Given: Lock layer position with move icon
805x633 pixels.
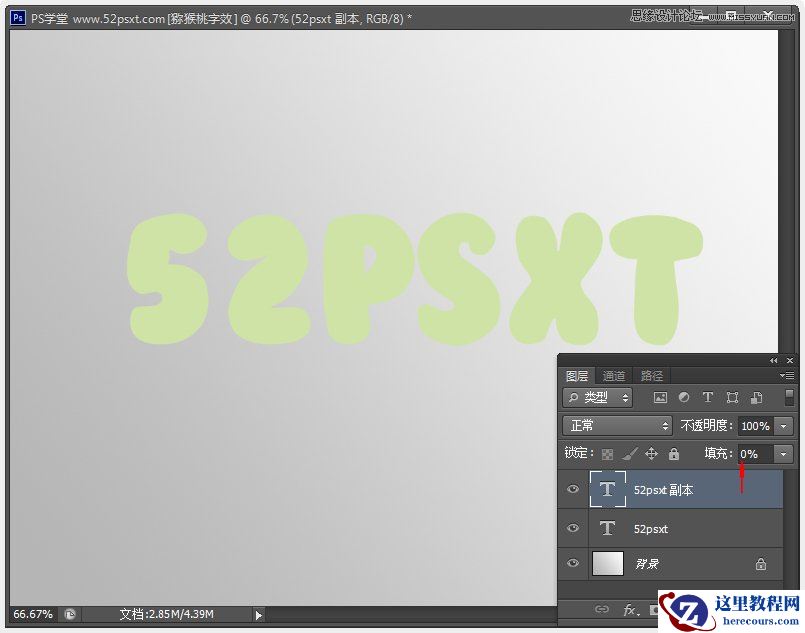Looking at the screenshot, I should tap(651, 453).
